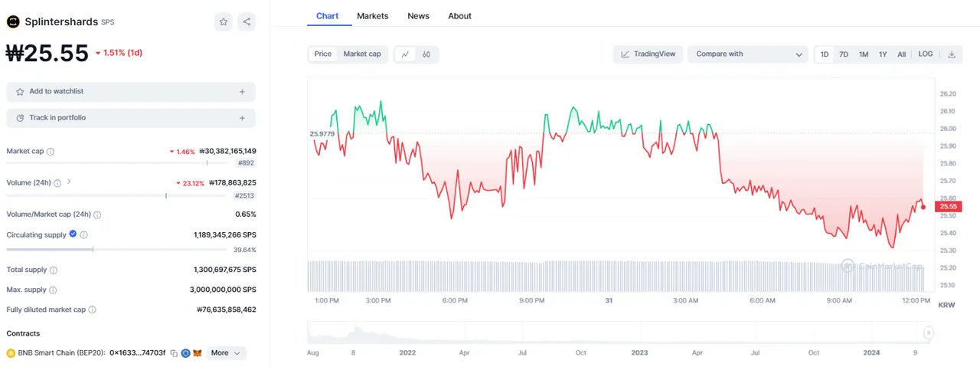
Task: Click the #892 market cap rank badge
Action: (x=246, y=163)
